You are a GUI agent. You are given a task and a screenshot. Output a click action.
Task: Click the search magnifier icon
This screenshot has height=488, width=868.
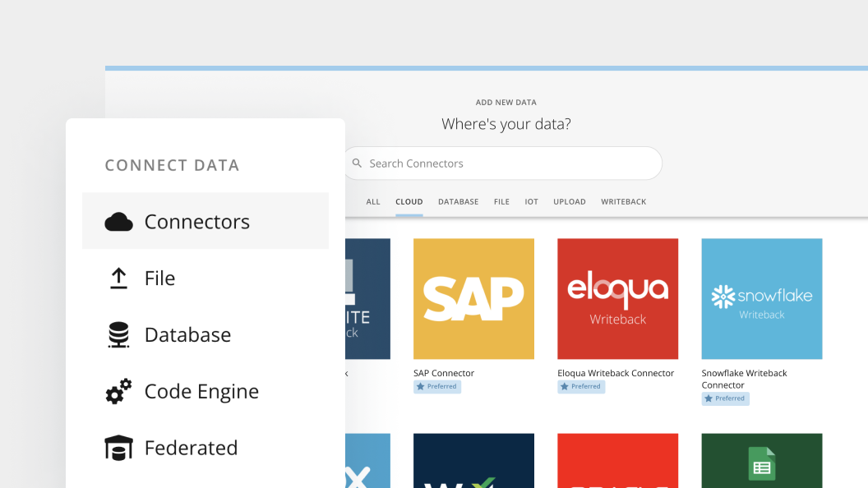point(357,163)
